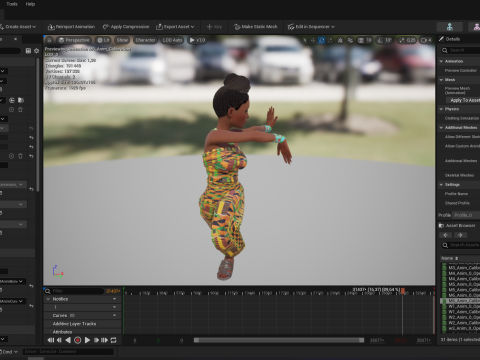480x360 pixels.
Task: Open the LOD Auto menu
Action: point(172,40)
